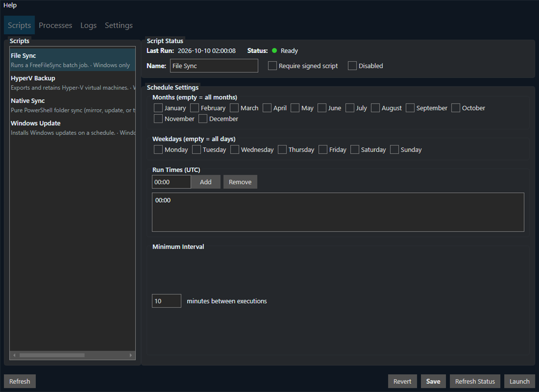Select the Windows Update script
Viewport: 539px width, 392px height.
click(x=73, y=128)
